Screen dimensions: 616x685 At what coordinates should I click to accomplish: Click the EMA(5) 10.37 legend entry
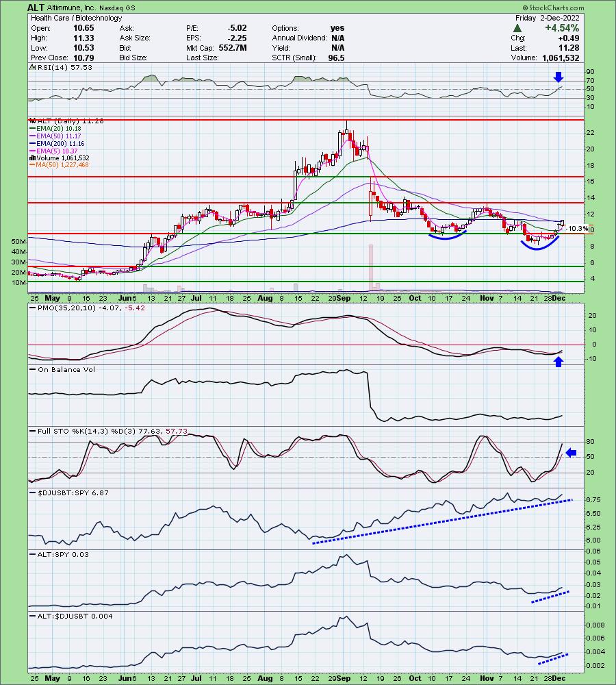click(53, 151)
